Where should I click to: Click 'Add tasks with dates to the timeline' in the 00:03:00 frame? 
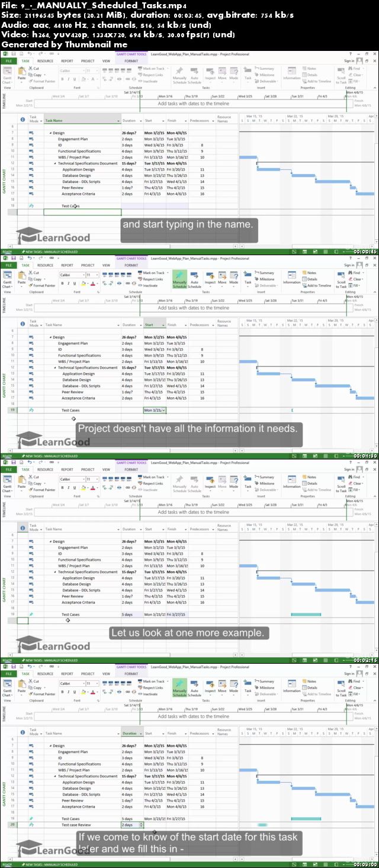click(x=193, y=716)
